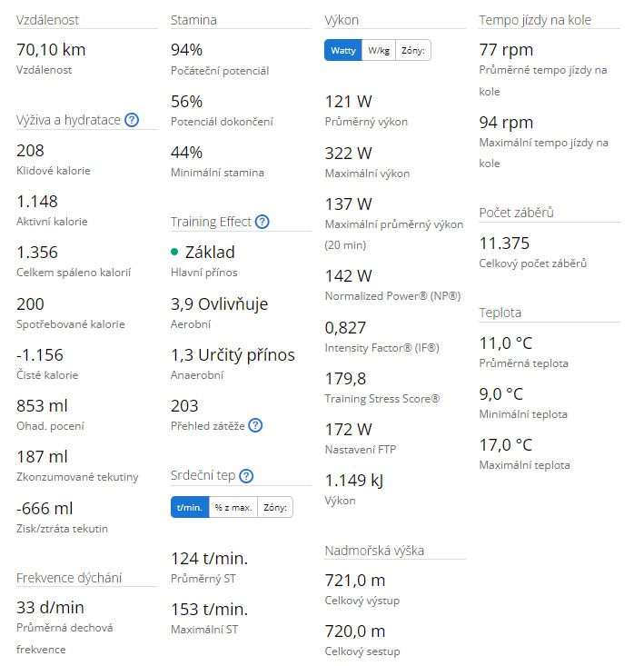Screen dimensions: 644x666
Task: Select the Nastavení FTP 172 W value
Action: point(349,428)
